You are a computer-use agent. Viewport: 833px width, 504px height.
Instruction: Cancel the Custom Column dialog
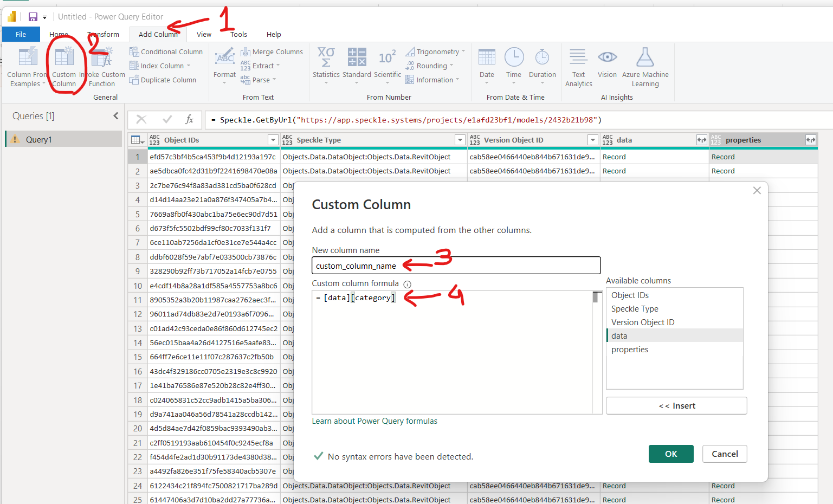(725, 454)
